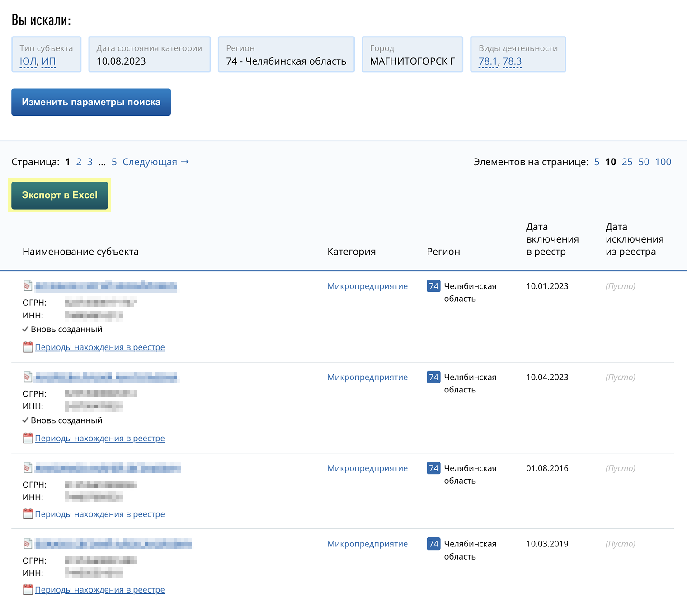Click the inclusion date 01.08.2016
Screen dimensions: 687x616
(x=547, y=468)
